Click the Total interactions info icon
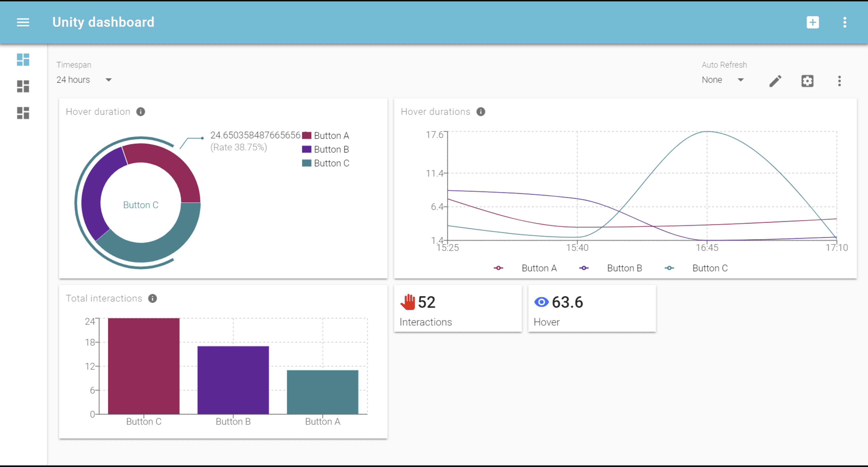 point(152,298)
